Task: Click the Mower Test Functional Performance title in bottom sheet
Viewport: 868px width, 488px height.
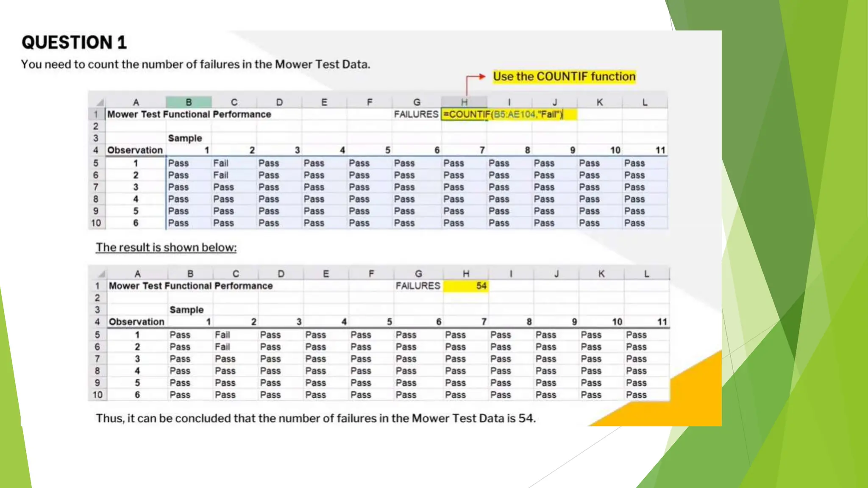Action: click(x=190, y=286)
